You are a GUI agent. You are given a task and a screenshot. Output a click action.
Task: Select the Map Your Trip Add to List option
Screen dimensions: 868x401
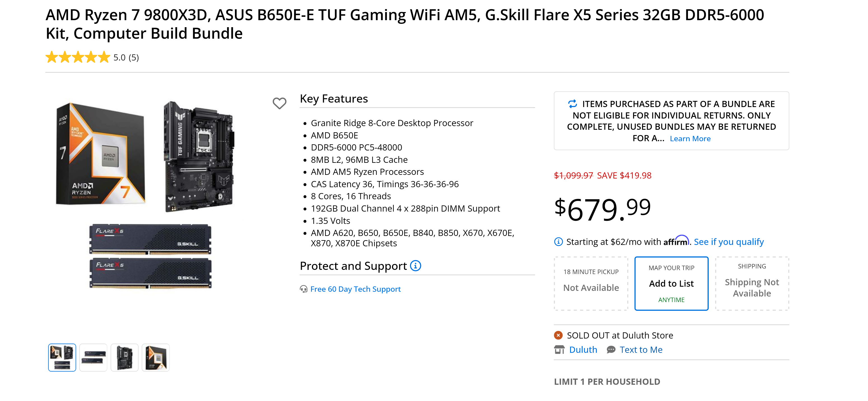pyautogui.click(x=671, y=283)
